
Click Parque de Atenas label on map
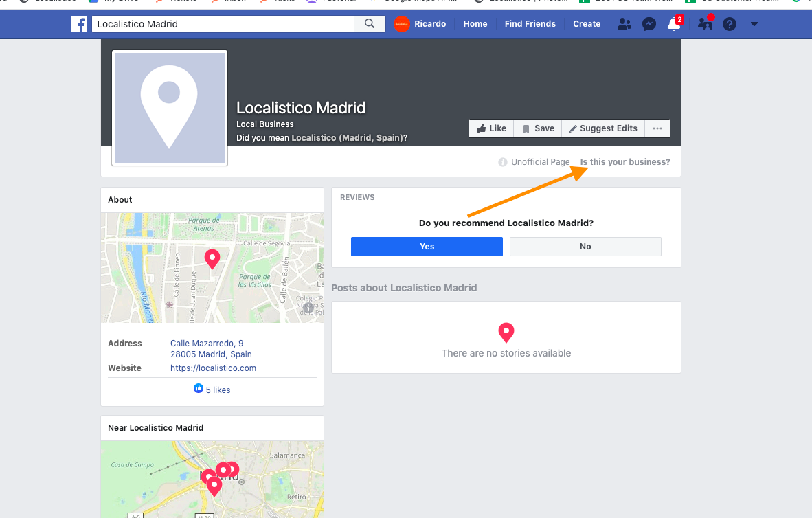coord(203,224)
